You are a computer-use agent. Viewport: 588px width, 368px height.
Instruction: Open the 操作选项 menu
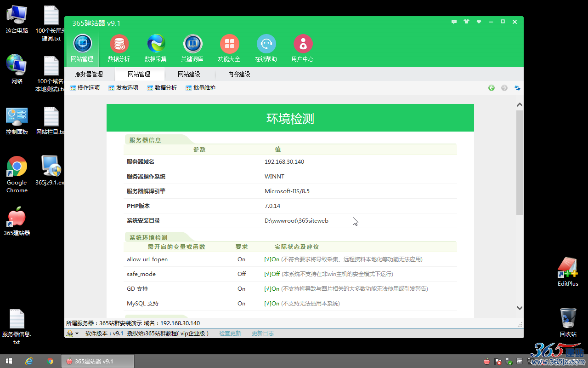coord(85,88)
